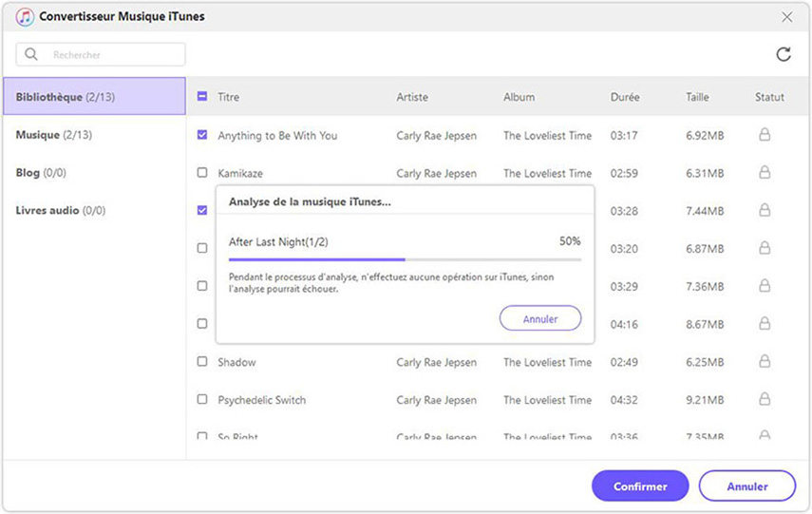Screen dimensions: 812x514
Task: Switch to Musique (2/13) category
Action: pyautogui.click(x=94, y=135)
